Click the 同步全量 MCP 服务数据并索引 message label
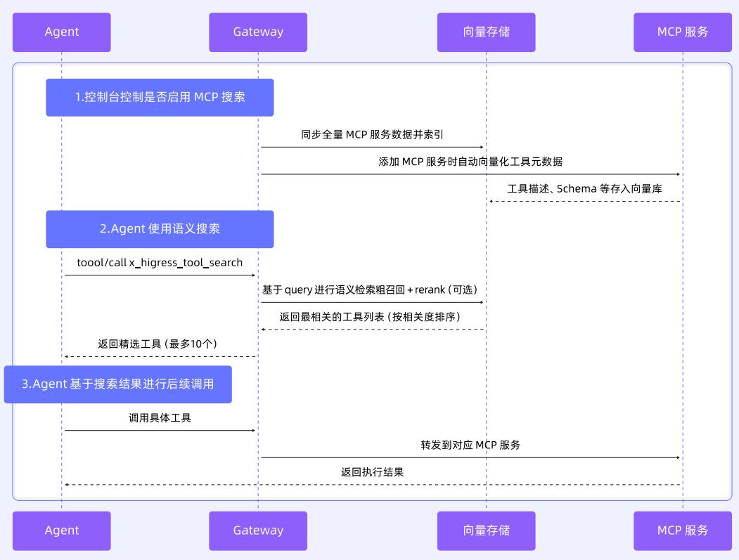The width and height of the screenshot is (739, 560). (372, 135)
